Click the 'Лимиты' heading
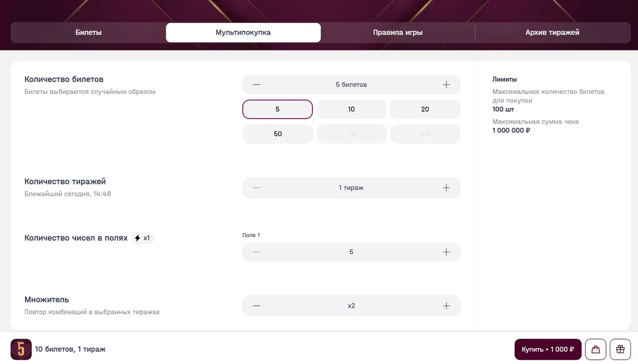638x364 pixels. click(x=505, y=80)
